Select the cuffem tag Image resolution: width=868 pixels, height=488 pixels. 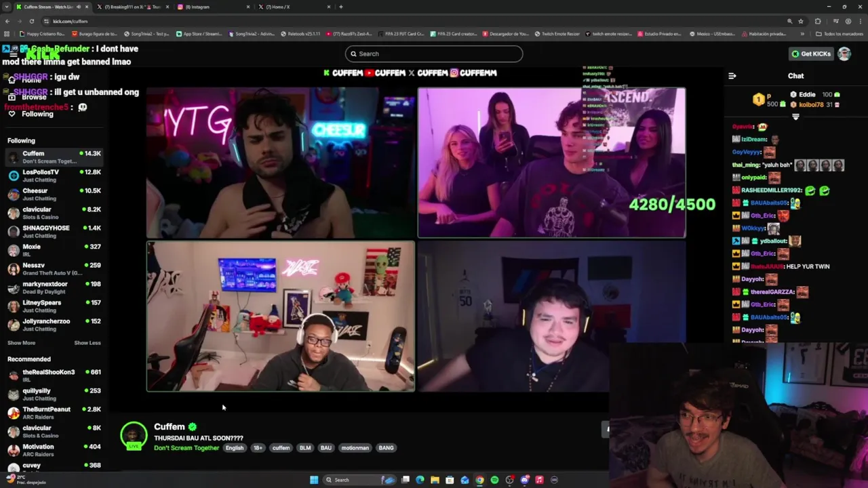coord(281,448)
